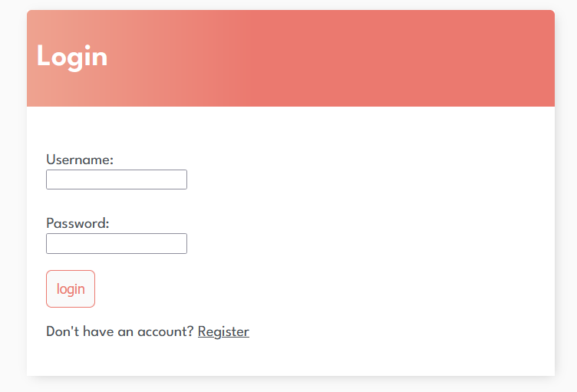The height and width of the screenshot is (392, 577).
Task: Place cursor in the Password box
Action: (x=117, y=244)
